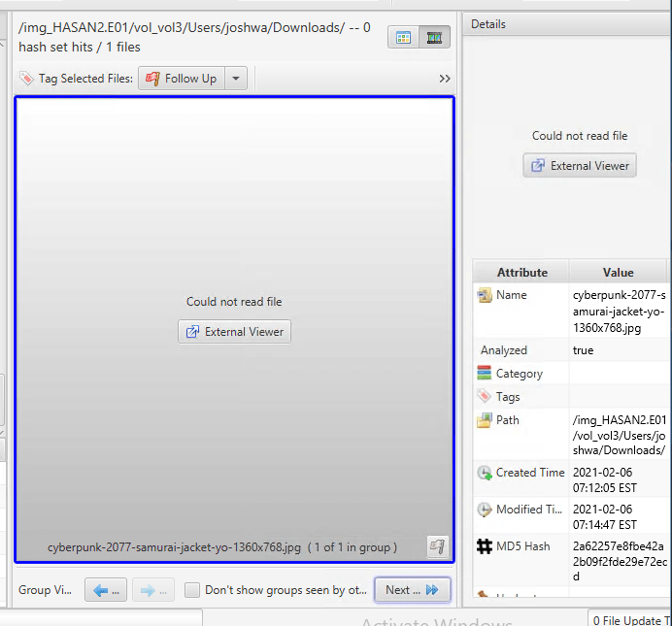The width and height of the screenshot is (672, 626).
Task: Tag selected file as Follow Up
Action: coord(181,79)
